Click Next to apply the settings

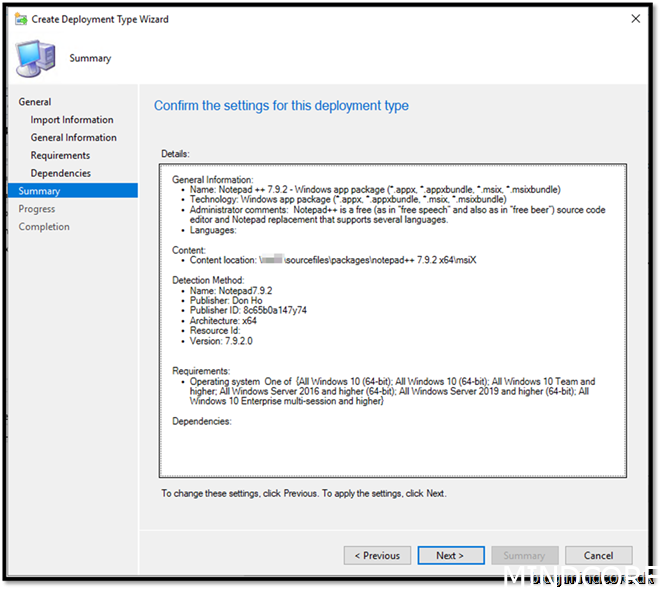[451, 555]
